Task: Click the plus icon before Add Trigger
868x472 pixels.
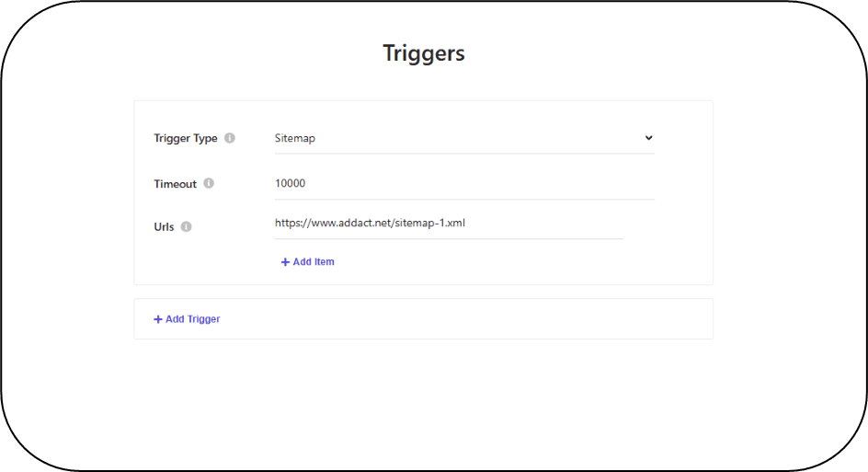Action: 158,319
